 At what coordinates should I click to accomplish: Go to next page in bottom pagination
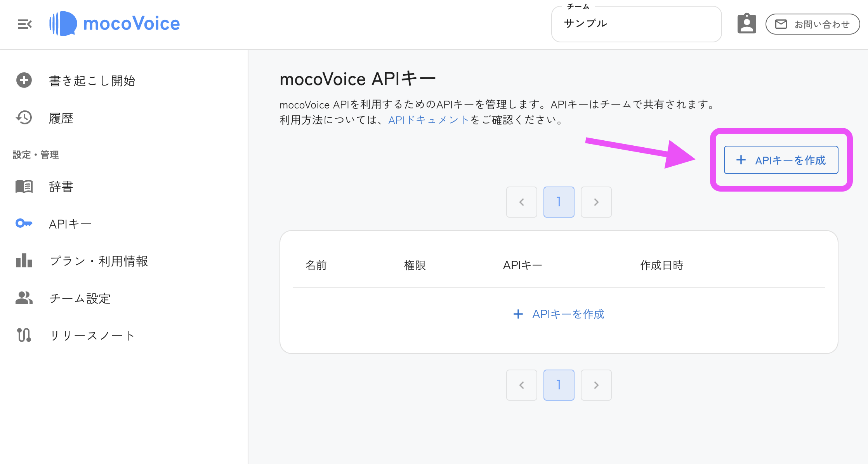tap(596, 385)
